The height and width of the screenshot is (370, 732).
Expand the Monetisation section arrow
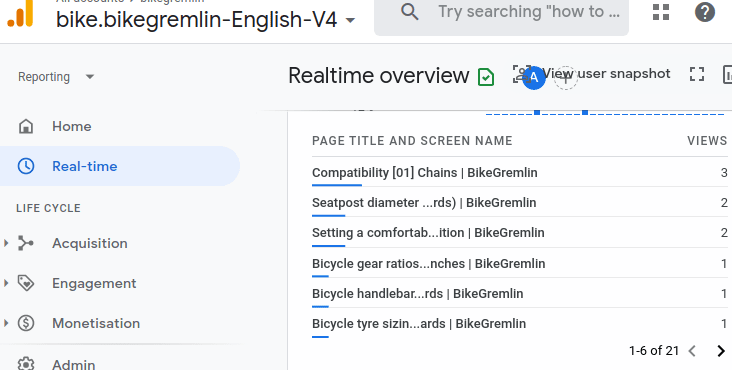(6, 323)
